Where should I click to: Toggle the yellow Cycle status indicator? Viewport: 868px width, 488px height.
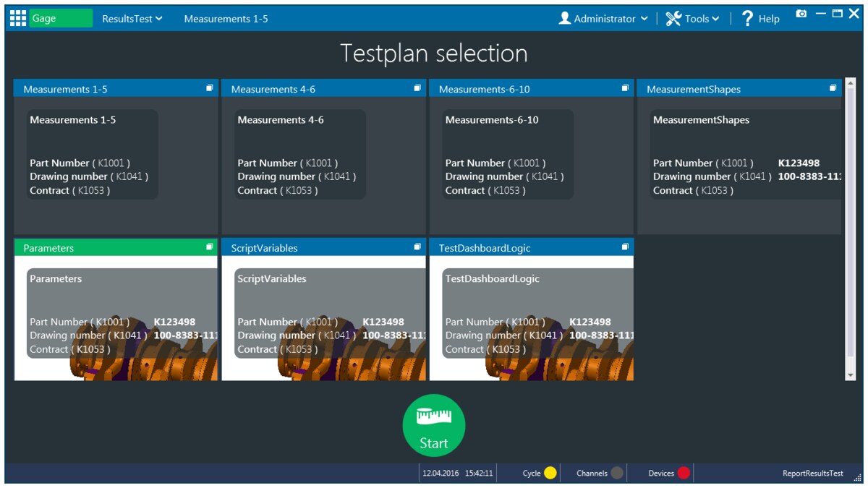[x=550, y=473]
